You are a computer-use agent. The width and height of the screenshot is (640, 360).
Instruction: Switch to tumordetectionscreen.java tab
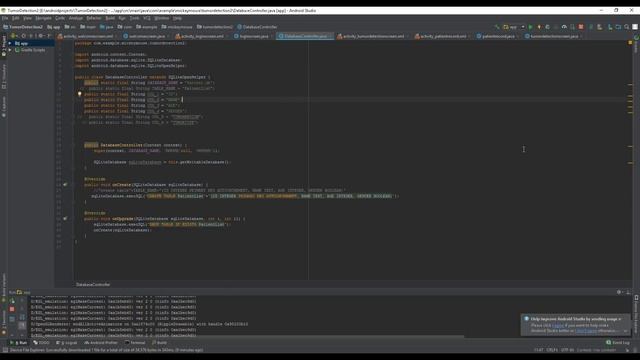point(554,36)
